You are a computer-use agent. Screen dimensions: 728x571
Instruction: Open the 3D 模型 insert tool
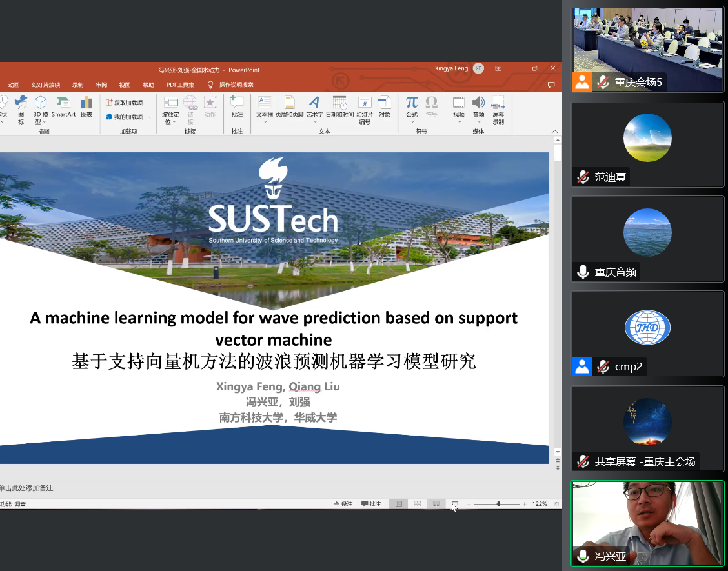pyautogui.click(x=41, y=110)
